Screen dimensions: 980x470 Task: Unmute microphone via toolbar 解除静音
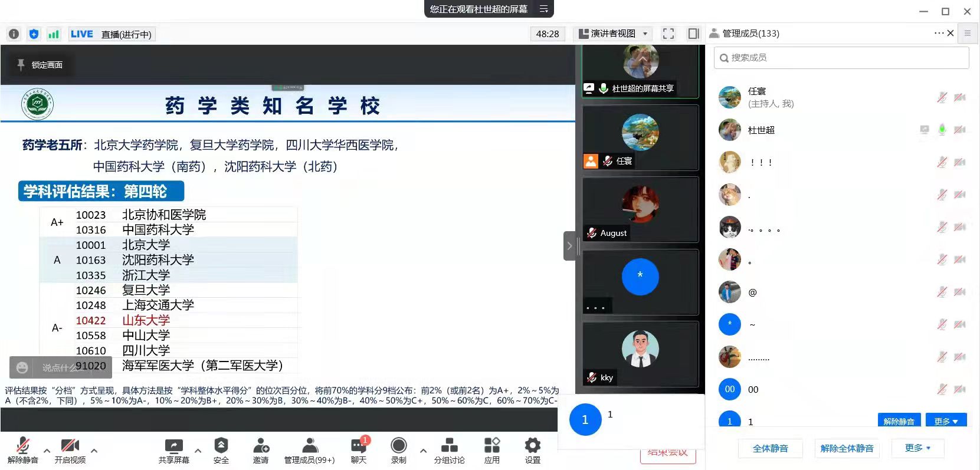[x=23, y=451]
